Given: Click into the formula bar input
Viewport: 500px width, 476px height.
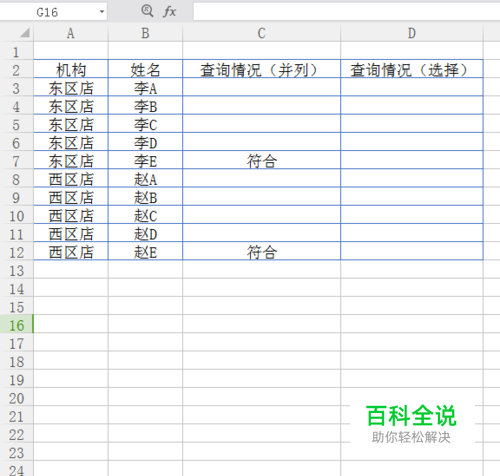Looking at the screenshot, I should coord(347,12).
